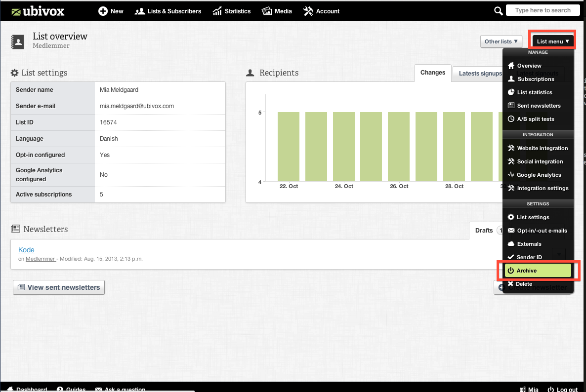This screenshot has height=392, width=586.
Task: Select Archive in List menu
Action: coord(538,270)
